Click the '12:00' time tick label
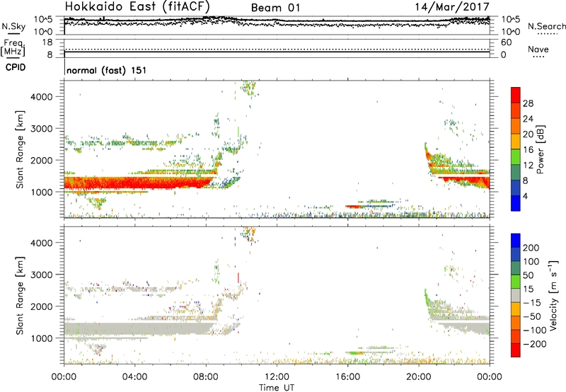566x392 pixels. 277,377
